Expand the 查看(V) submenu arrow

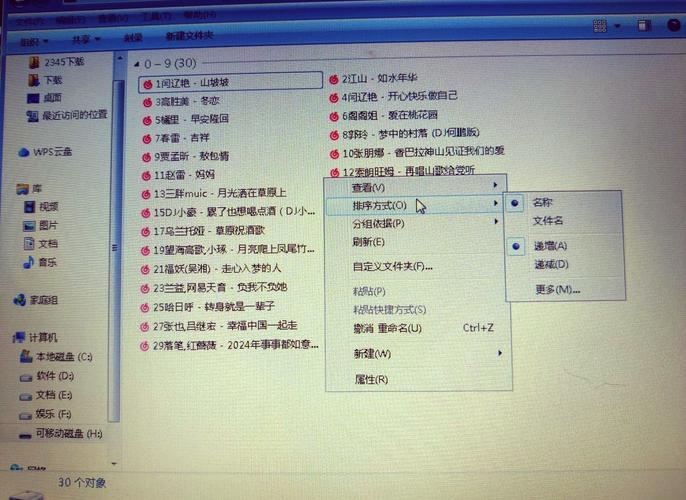pos(495,185)
